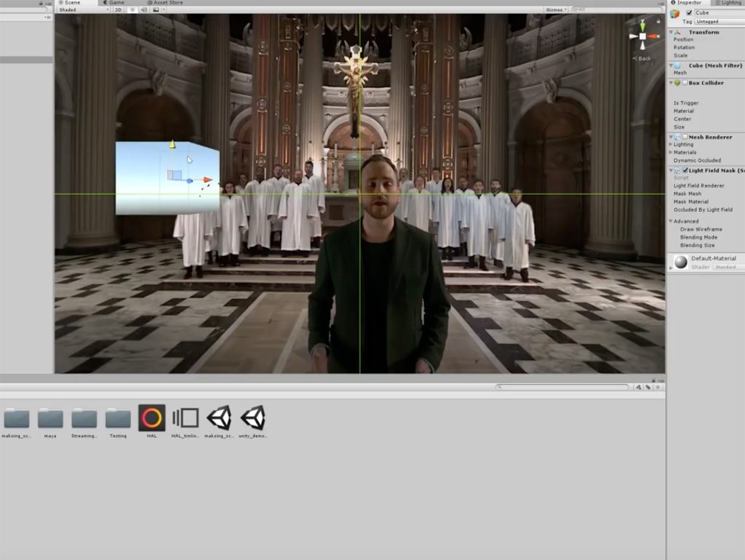This screenshot has height=560, width=745.
Task: Click the Back view label under the gizmo
Action: pyautogui.click(x=642, y=58)
